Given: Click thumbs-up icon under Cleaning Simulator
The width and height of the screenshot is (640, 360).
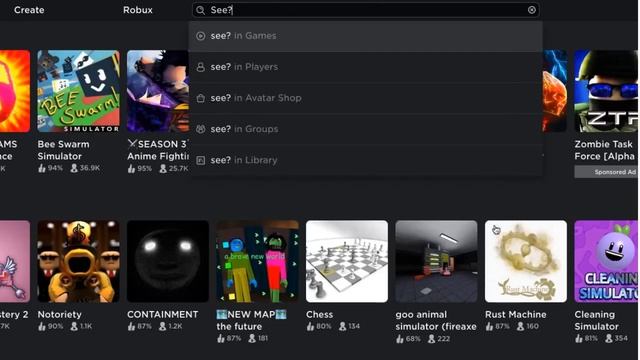Looking at the screenshot, I should [x=578, y=338].
